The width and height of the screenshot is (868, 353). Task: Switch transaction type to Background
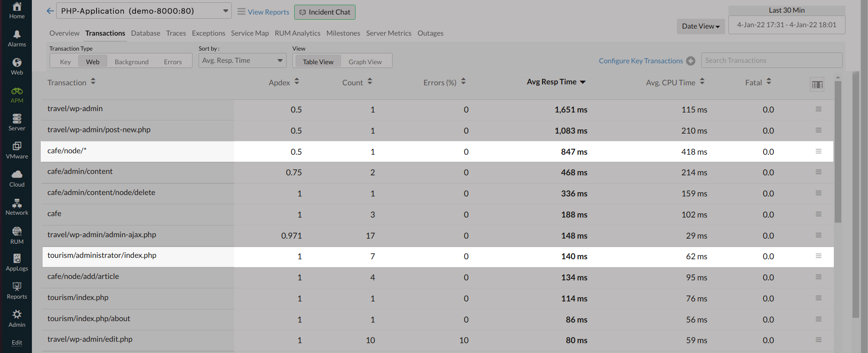coord(131,62)
